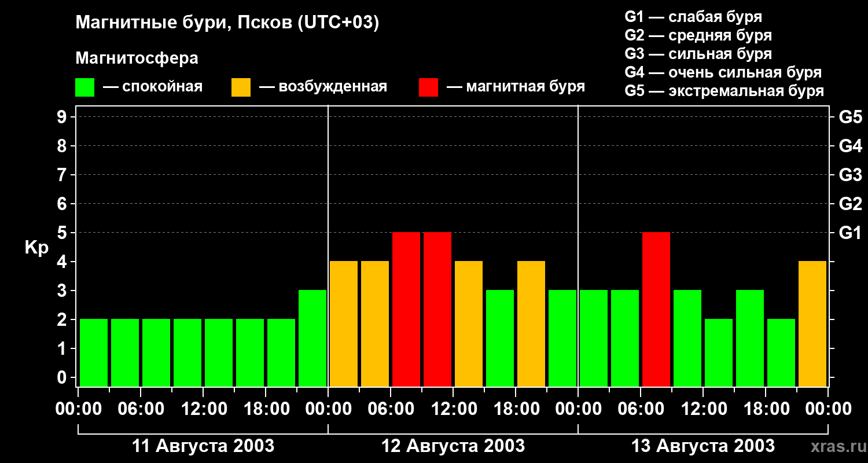The width and height of the screenshot is (868, 463).
Task: Select the 12 August orange bar starting at 12:00
Action: [469, 324]
